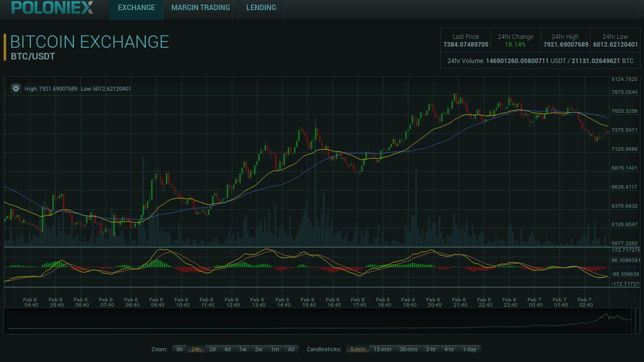The image size is (644, 362).
Task: Select the 24hr High value in stats box
Action: 565,45
